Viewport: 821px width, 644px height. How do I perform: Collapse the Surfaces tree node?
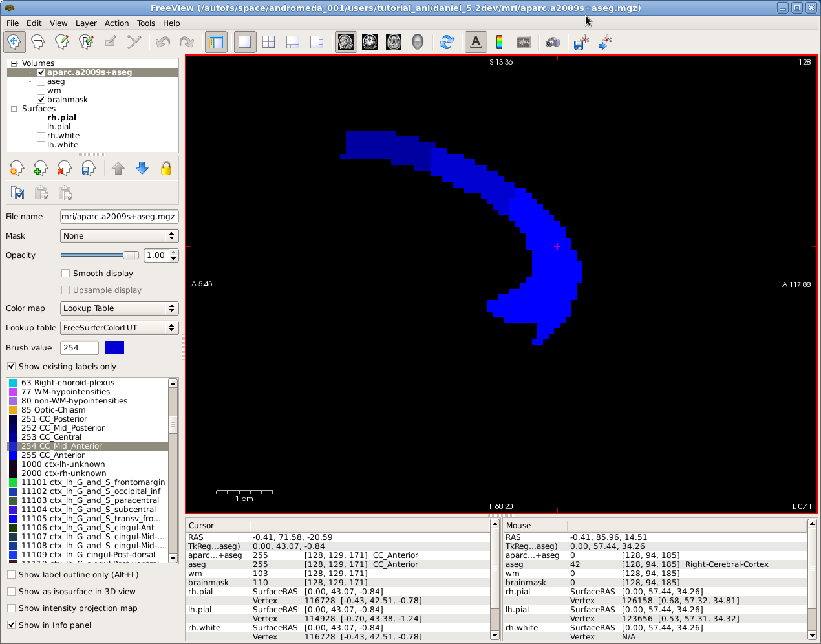tap(14, 109)
